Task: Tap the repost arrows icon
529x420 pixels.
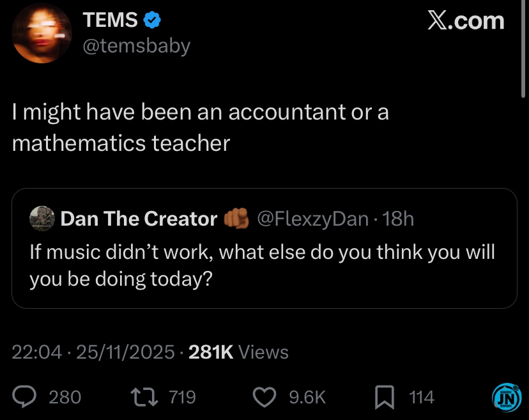Action: pos(148,397)
